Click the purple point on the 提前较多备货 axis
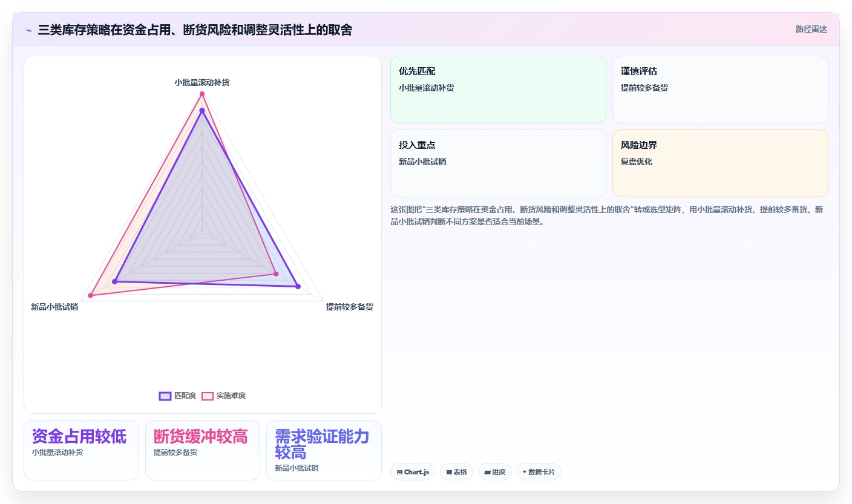 point(298,286)
